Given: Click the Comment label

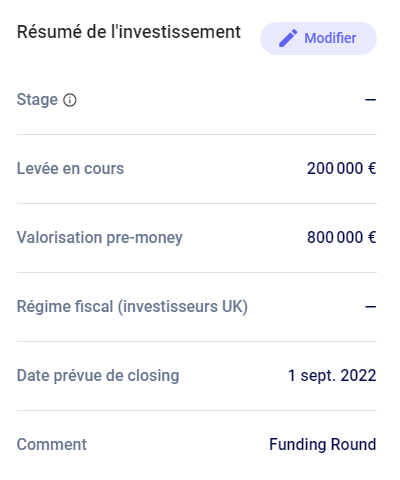Looking at the screenshot, I should coord(52,444).
